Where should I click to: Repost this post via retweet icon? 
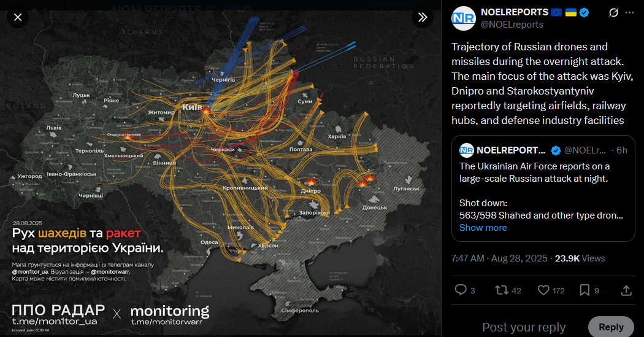[x=502, y=290]
